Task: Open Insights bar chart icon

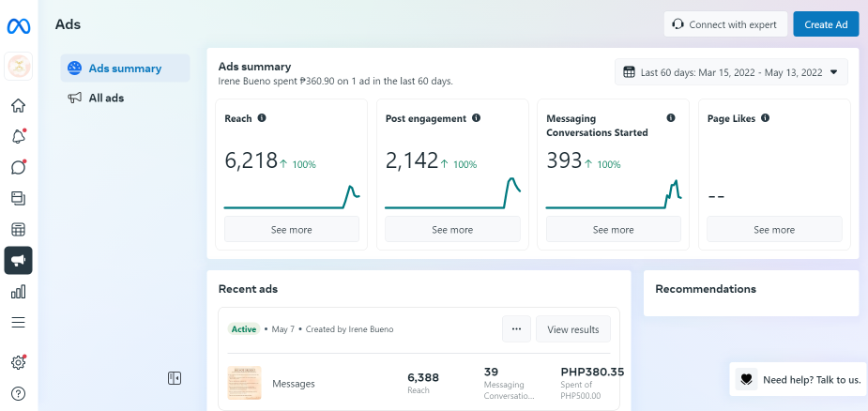Action: click(x=18, y=291)
